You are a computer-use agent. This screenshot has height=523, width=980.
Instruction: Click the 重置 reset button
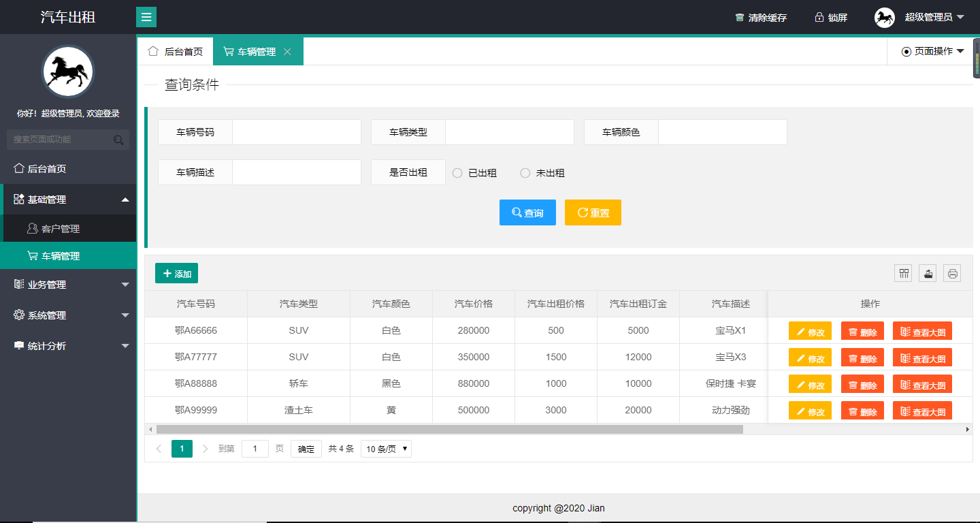593,212
